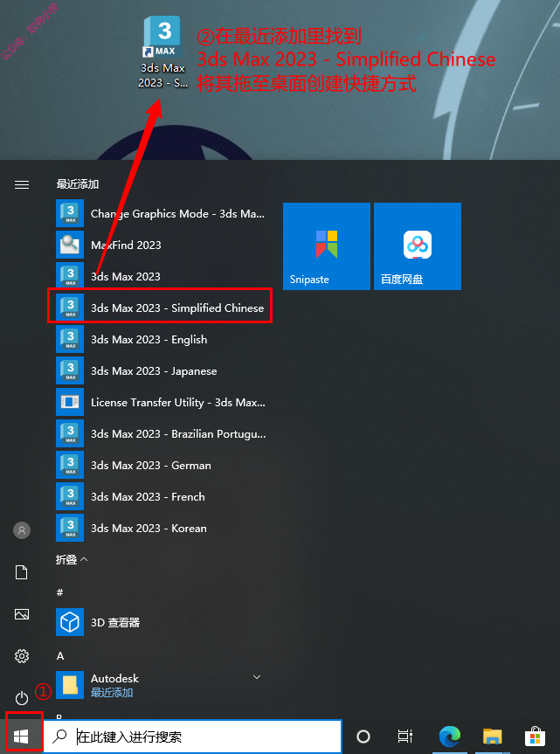Click the 3D 查看器 cube icon

tap(70, 622)
